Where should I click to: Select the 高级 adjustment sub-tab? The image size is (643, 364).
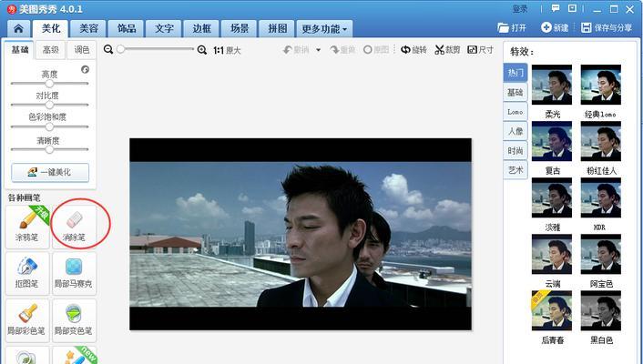50,50
